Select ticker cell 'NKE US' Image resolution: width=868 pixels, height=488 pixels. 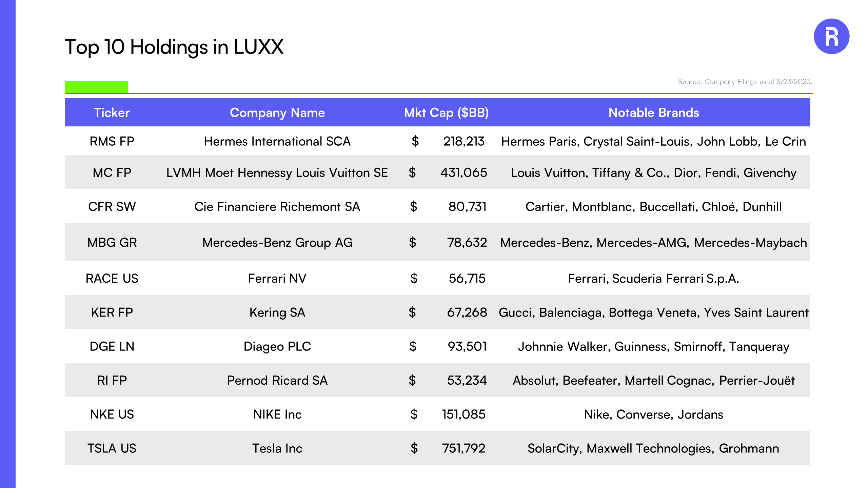pos(112,414)
